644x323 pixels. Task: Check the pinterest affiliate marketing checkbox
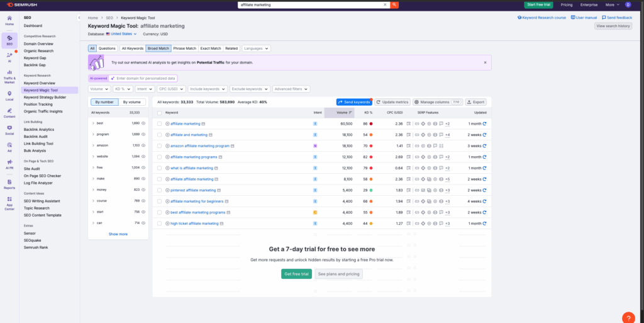coord(159,190)
